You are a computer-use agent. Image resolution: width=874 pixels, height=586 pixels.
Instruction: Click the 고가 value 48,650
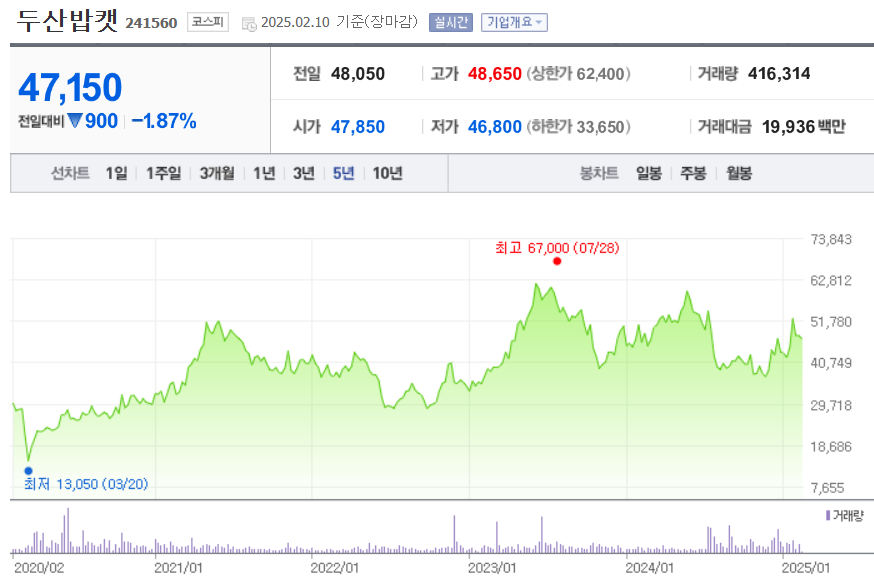pyautogui.click(x=494, y=74)
